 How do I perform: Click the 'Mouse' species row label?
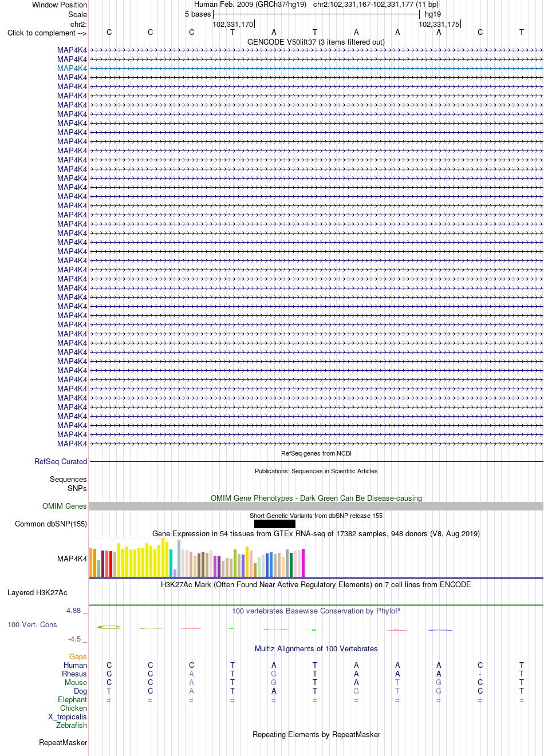76,682
